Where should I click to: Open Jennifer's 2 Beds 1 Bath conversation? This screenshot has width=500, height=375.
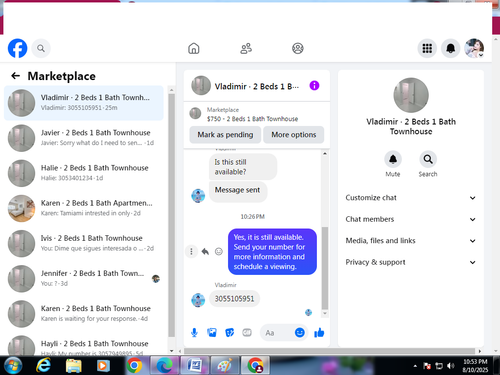(x=84, y=279)
